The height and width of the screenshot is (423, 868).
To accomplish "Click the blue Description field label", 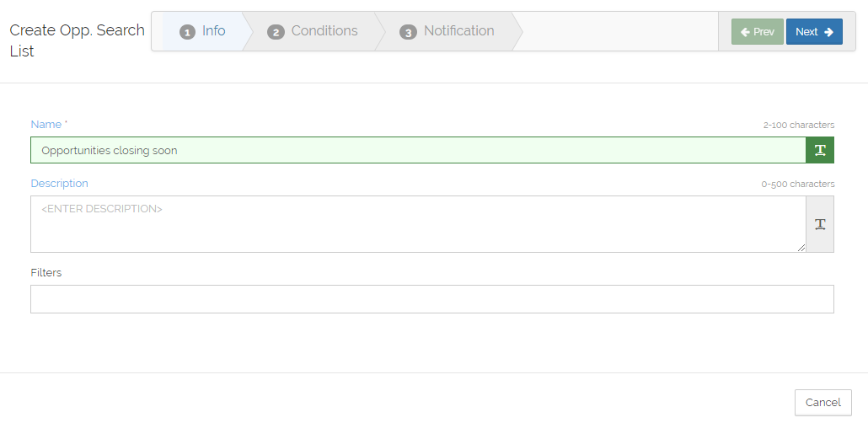I will [59, 183].
